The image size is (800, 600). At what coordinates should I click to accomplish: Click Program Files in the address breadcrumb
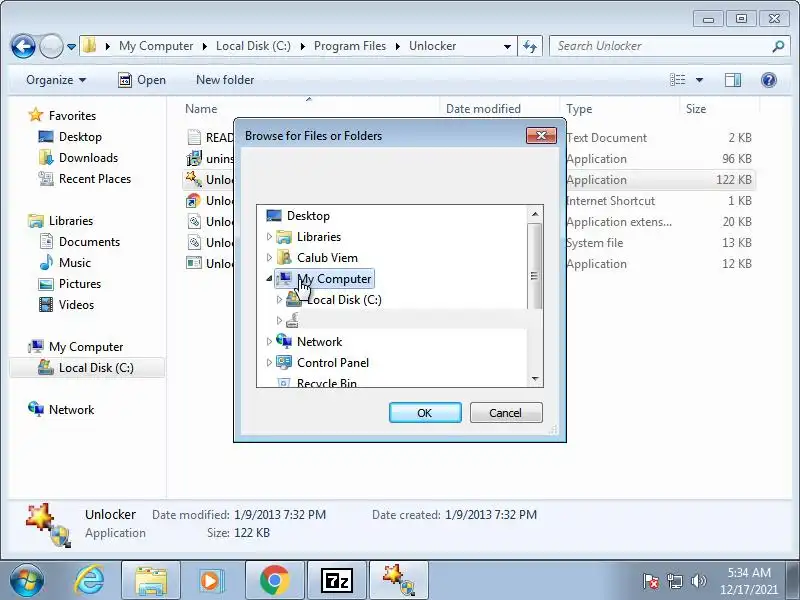coord(350,46)
